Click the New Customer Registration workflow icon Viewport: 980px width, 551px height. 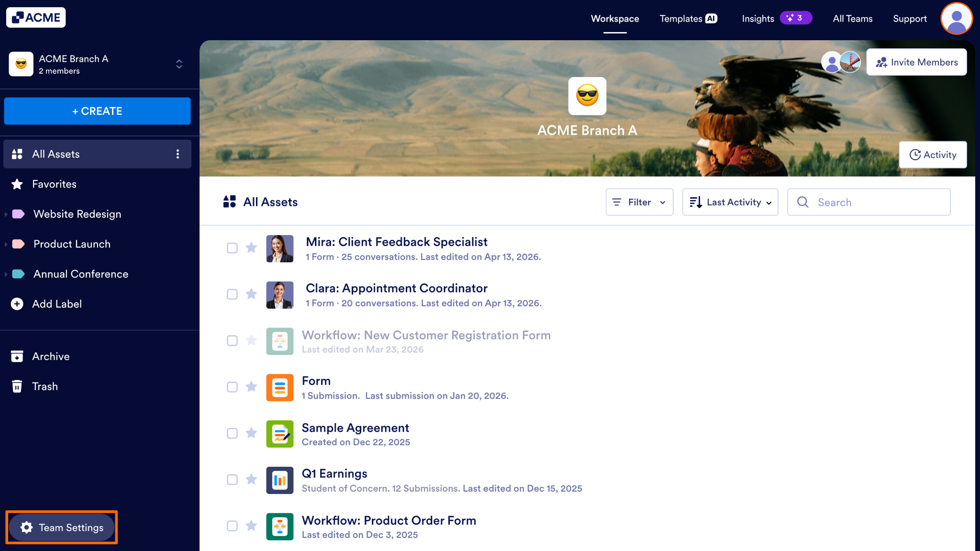pyautogui.click(x=280, y=341)
